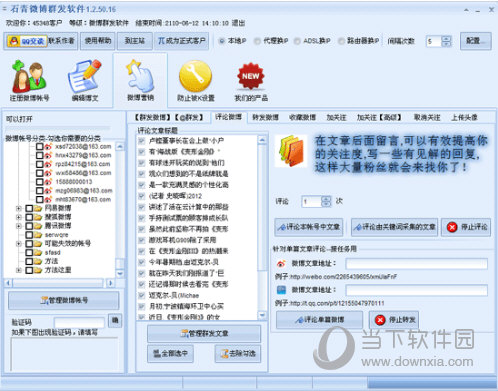The height and width of the screenshot is (391, 498).
Task: Expand the 方法这里 tree node
Action: (19, 270)
